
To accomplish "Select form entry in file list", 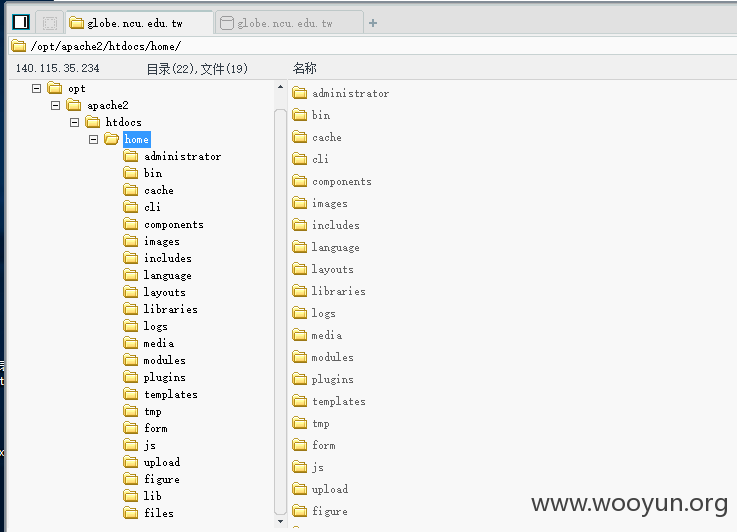I will pyautogui.click(x=324, y=445).
